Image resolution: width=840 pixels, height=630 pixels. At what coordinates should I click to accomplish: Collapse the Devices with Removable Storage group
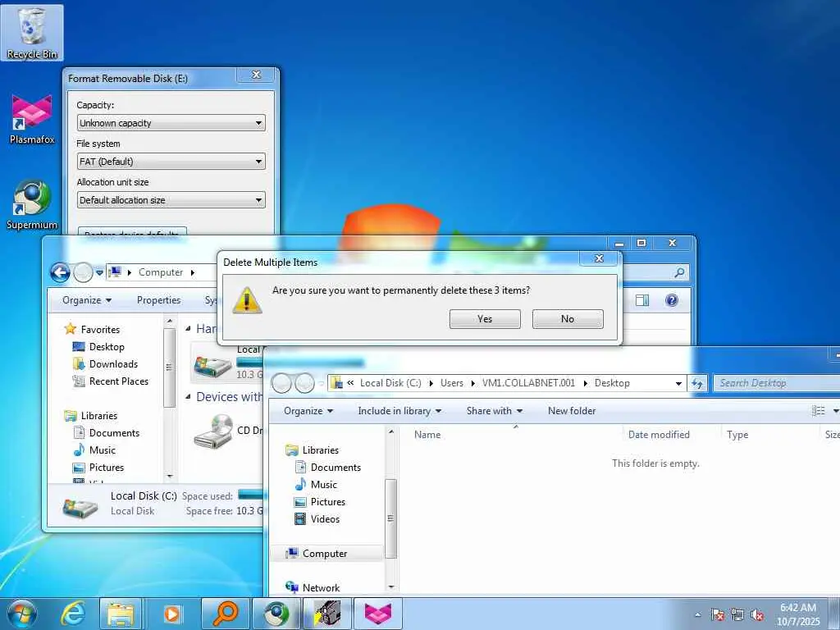[x=188, y=397]
